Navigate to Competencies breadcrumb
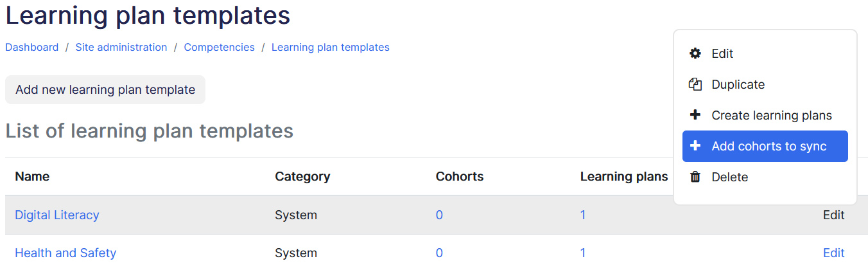Viewport: 868px width, 270px height. tap(219, 47)
